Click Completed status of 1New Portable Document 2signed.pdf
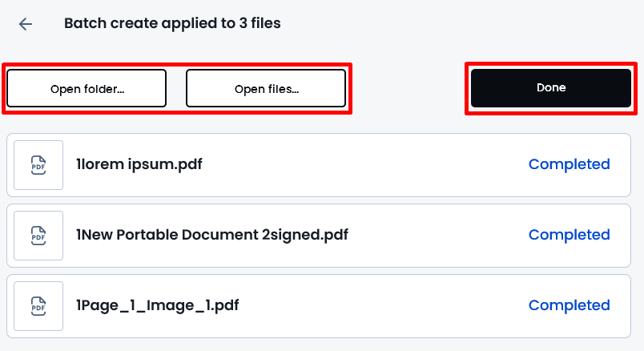Screen dimensions: 644x351 click(569, 235)
